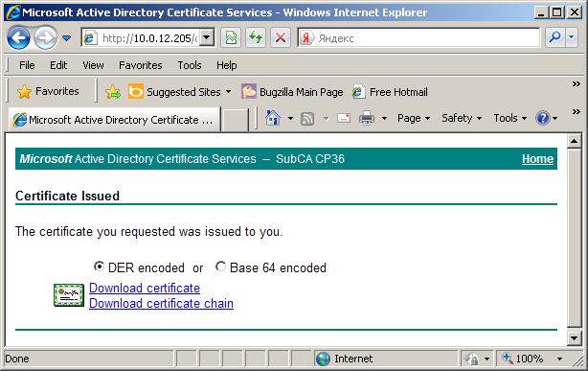
Task: Click the Download certificate chain link
Action: coord(161,303)
